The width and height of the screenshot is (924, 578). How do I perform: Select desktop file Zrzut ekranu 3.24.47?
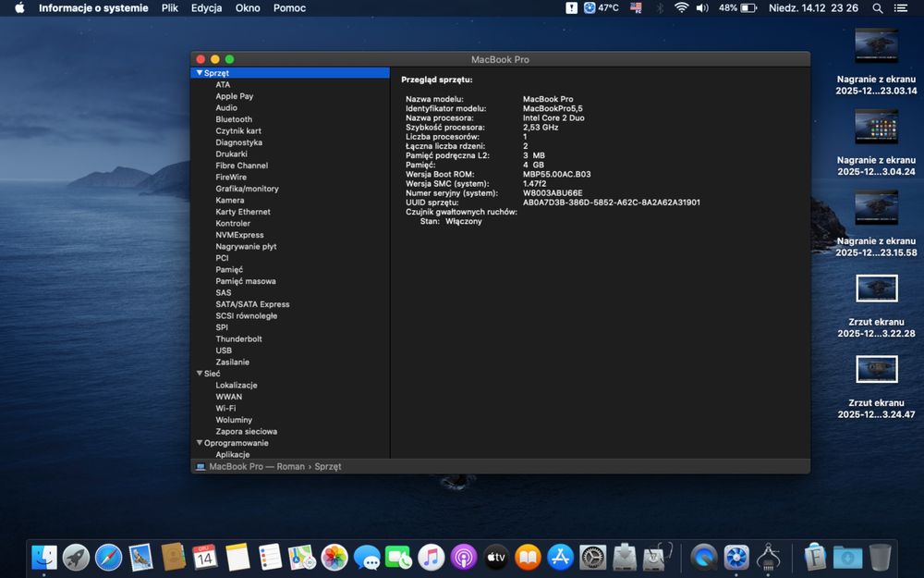point(876,387)
